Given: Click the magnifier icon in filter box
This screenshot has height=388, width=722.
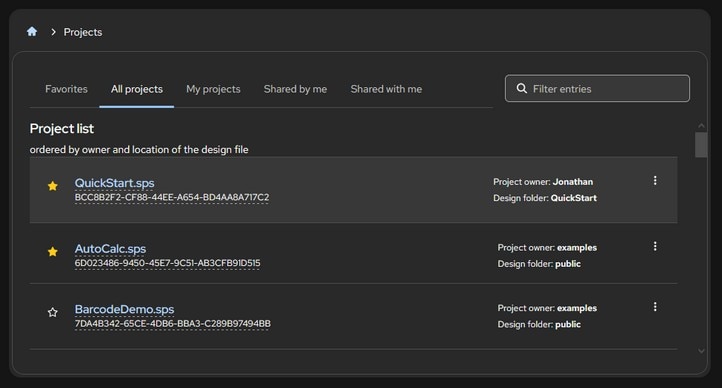Looking at the screenshot, I should (x=522, y=88).
